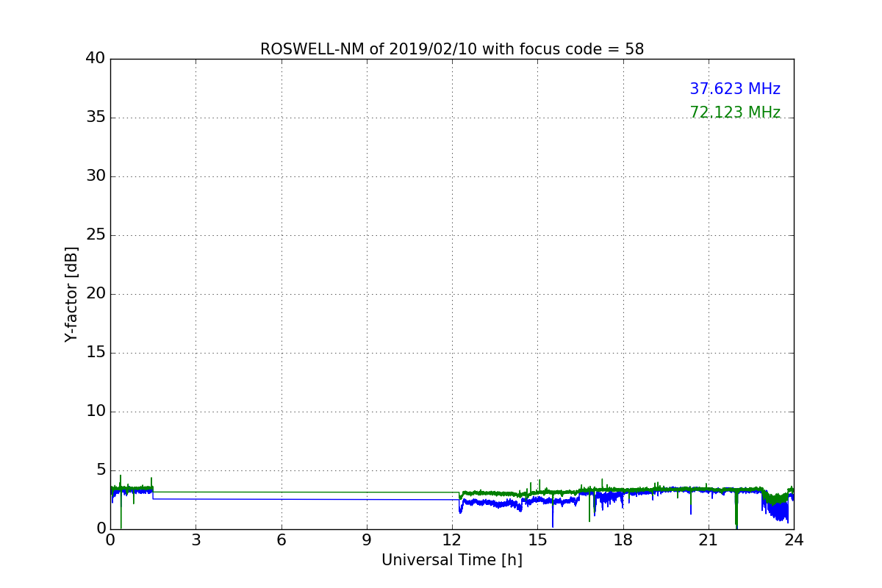Image resolution: width=882 pixels, height=588 pixels.
Task: Click x-axis tick label 6
Action: tap(282, 539)
